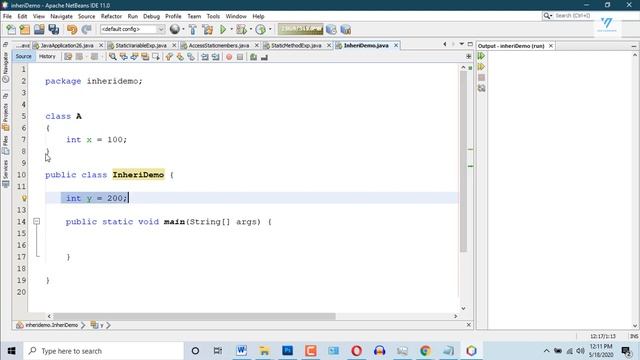Click the Open Project toolbar icon

pyautogui.click(x=39, y=29)
